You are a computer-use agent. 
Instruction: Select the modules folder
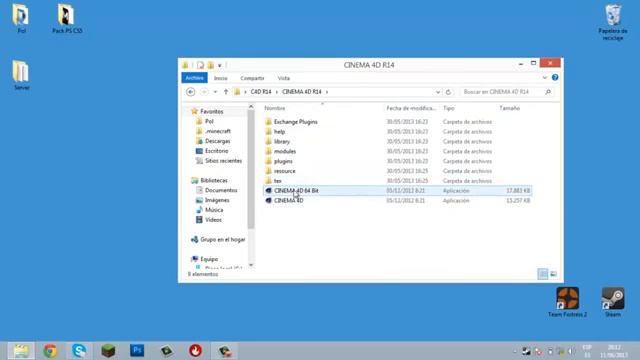click(285, 151)
